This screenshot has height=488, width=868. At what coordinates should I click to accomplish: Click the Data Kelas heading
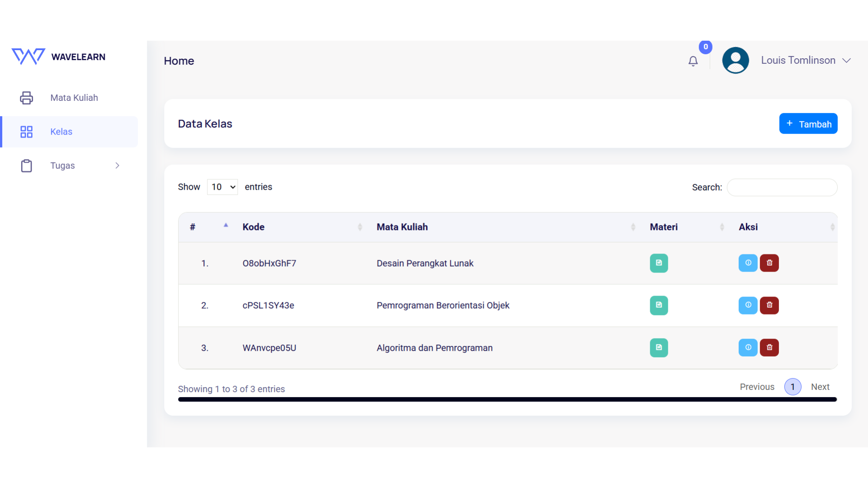point(205,124)
